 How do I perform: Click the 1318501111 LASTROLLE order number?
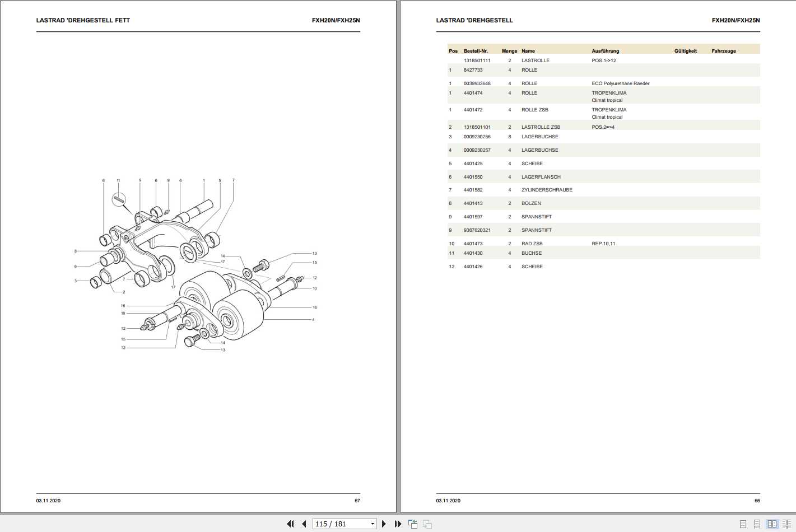click(x=477, y=60)
